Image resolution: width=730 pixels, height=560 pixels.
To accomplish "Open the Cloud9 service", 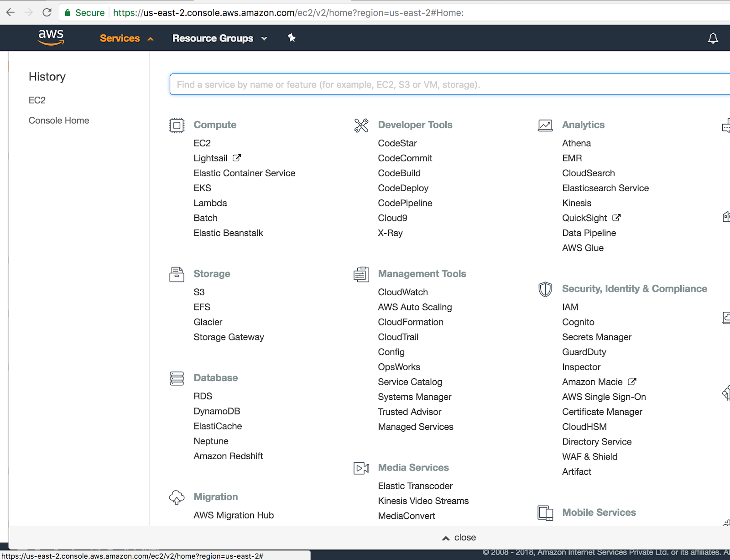I will point(393,218).
